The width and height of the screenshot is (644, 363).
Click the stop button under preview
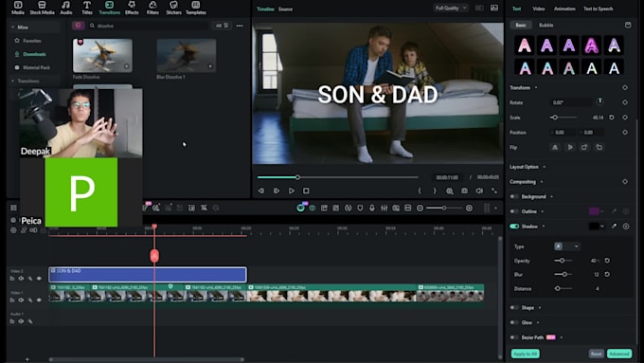coord(306,191)
